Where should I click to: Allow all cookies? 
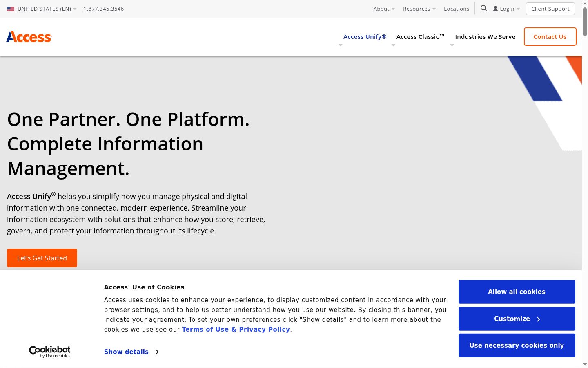517,292
